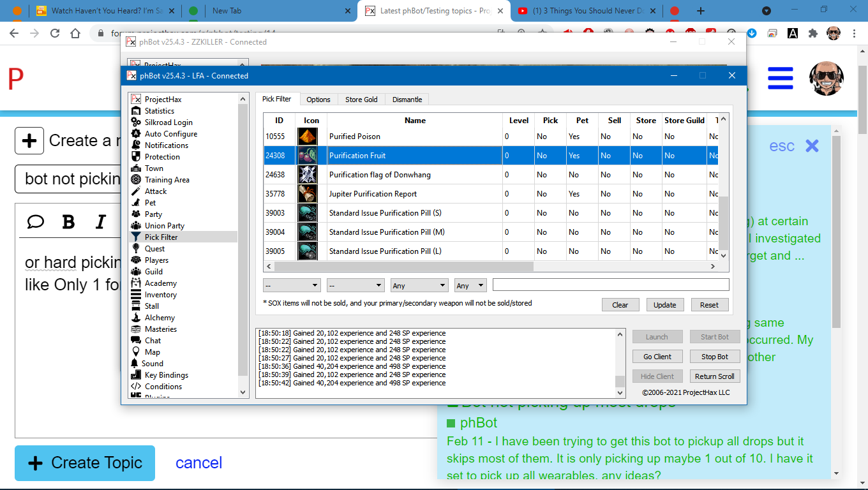Expand the leftmost '--' filter dropdown
The width and height of the screenshot is (868, 490).
point(292,285)
